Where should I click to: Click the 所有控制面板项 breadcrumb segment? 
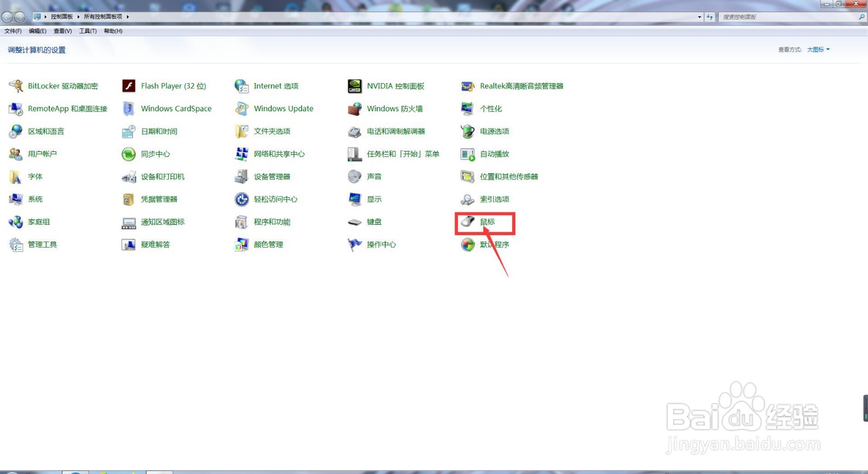[103, 17]
